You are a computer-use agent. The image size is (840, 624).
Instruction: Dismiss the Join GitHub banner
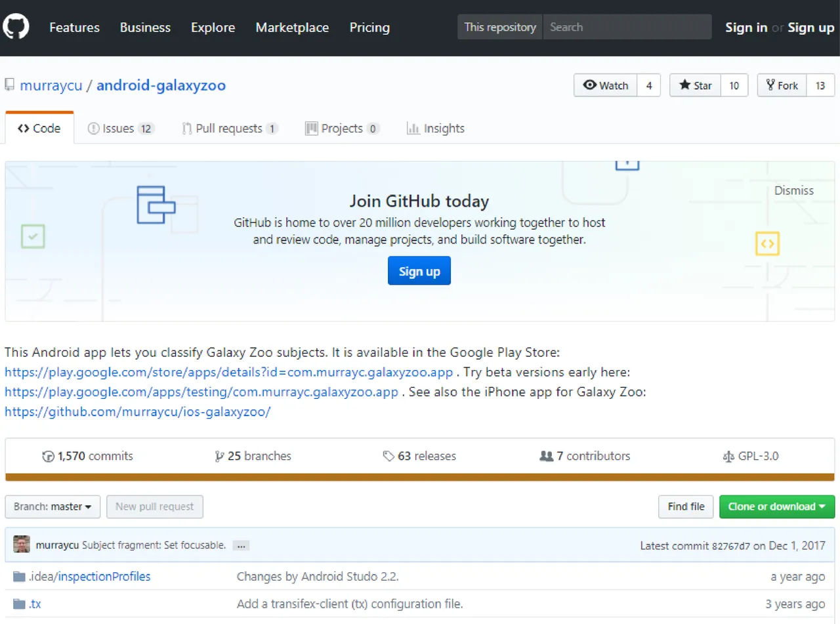793,191
